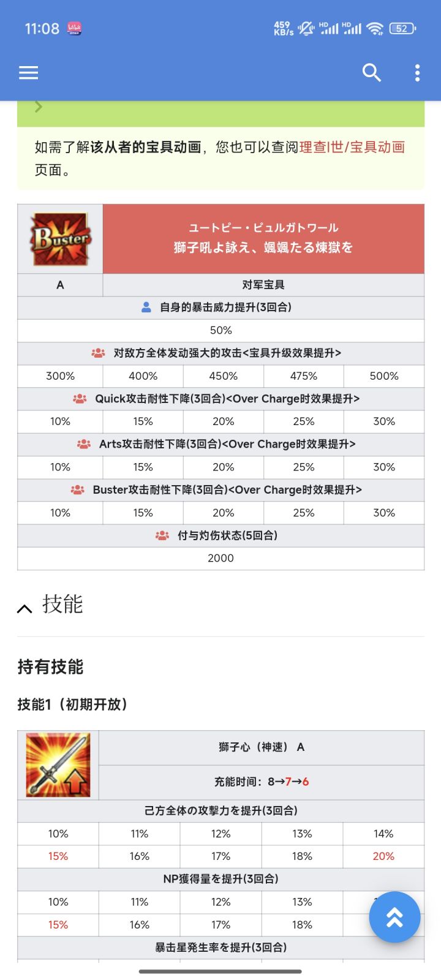Expand the green collapsed section chevron

(39, 107)
